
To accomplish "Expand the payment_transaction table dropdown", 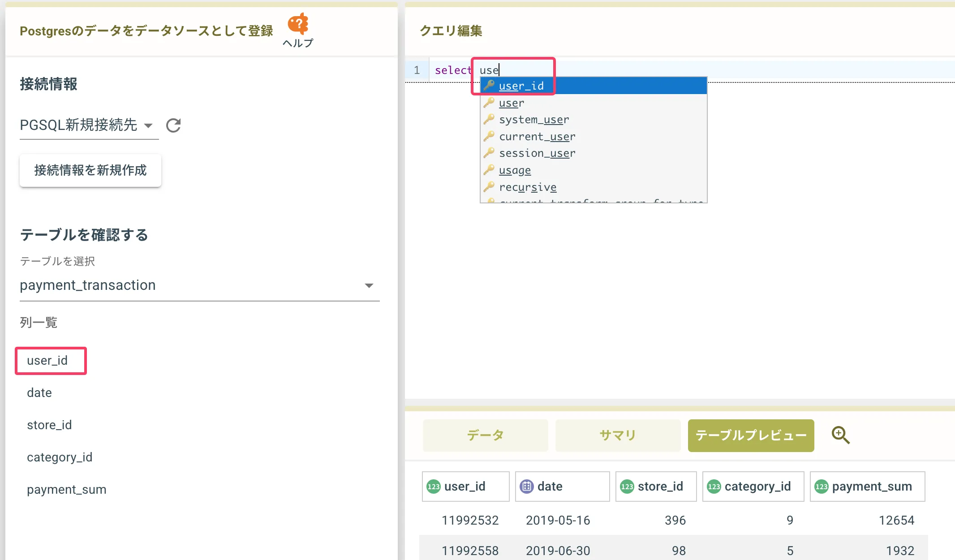I will point(200,285).
